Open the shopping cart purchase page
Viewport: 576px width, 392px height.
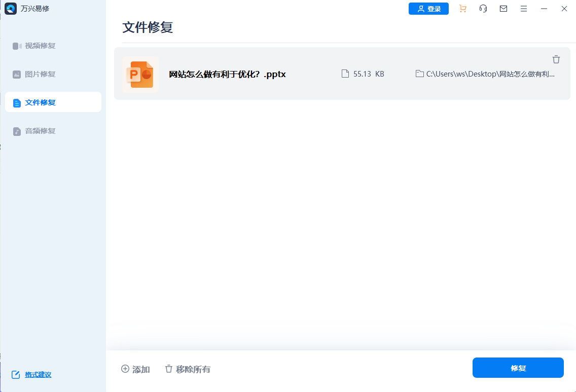coord(462,9)
